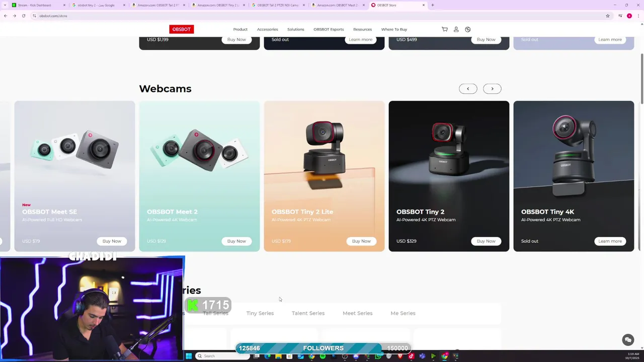Open the browser profile avatar
Viewport: 644px width, 362px height.
tap(629, 16)
